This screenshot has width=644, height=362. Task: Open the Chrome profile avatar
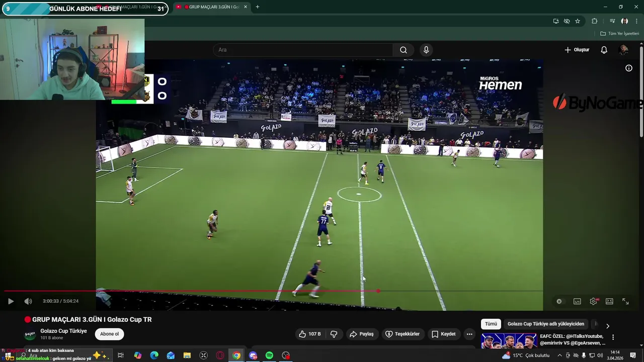624,21
